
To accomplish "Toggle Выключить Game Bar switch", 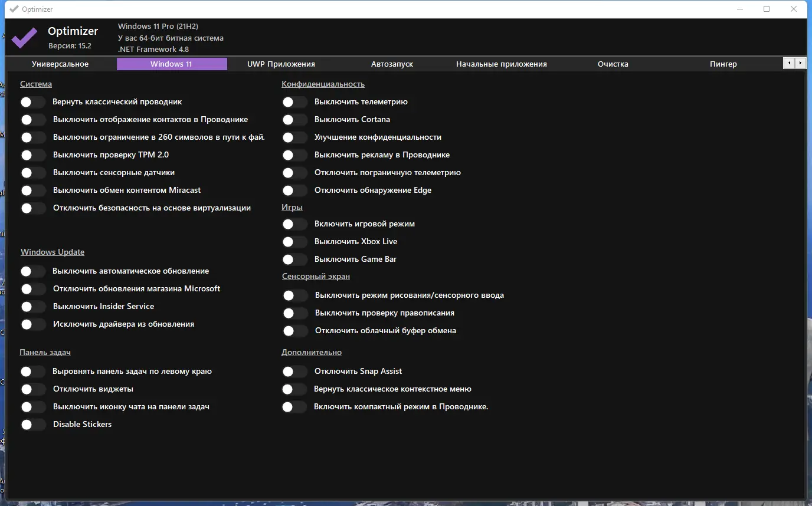I will tap(295, 259).
